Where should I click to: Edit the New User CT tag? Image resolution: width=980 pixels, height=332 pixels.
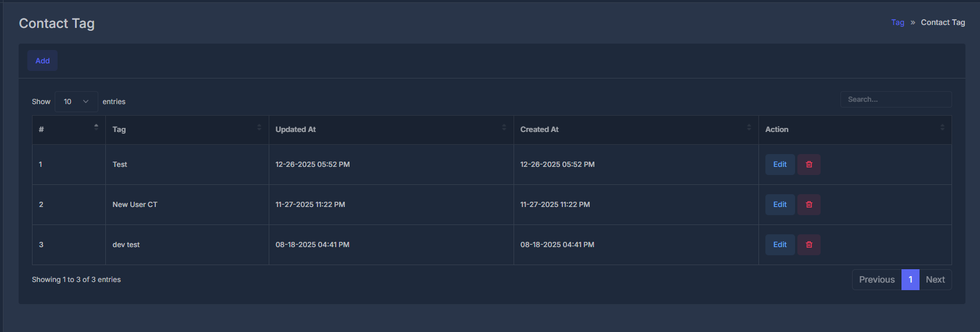pyautogui.click(x=780, y=205)
